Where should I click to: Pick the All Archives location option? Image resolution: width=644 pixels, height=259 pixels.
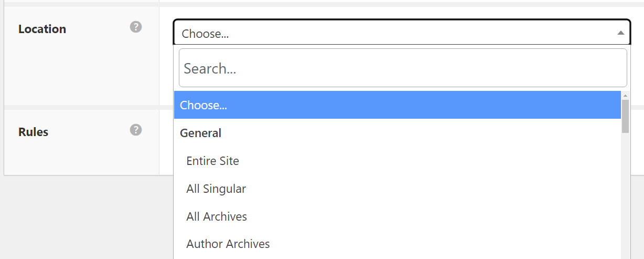click(217, 216)
